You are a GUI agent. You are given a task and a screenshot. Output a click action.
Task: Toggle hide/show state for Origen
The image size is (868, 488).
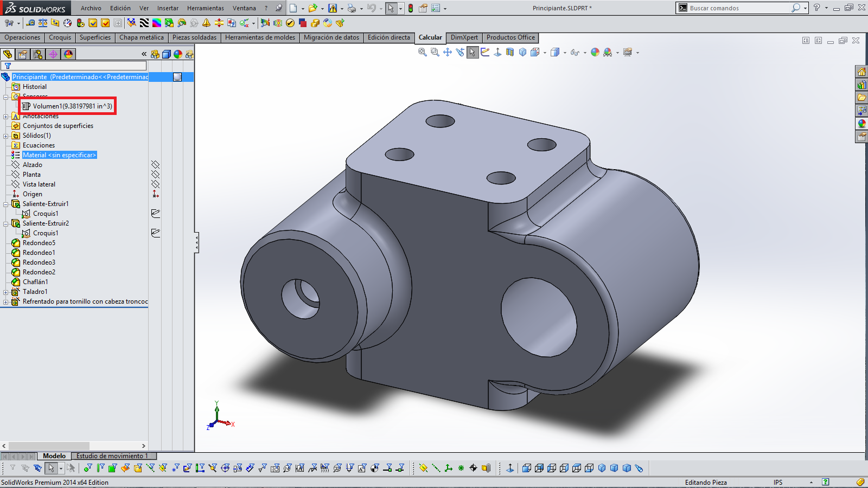156,194
